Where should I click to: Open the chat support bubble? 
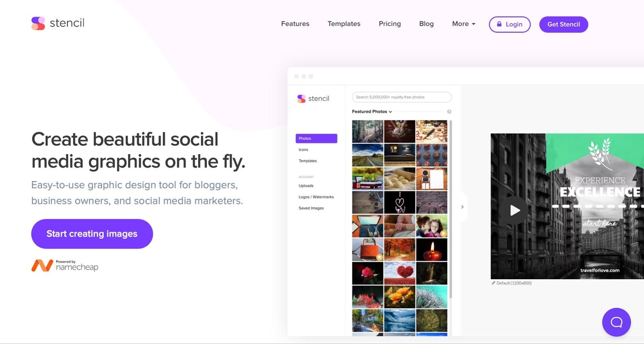616,322
